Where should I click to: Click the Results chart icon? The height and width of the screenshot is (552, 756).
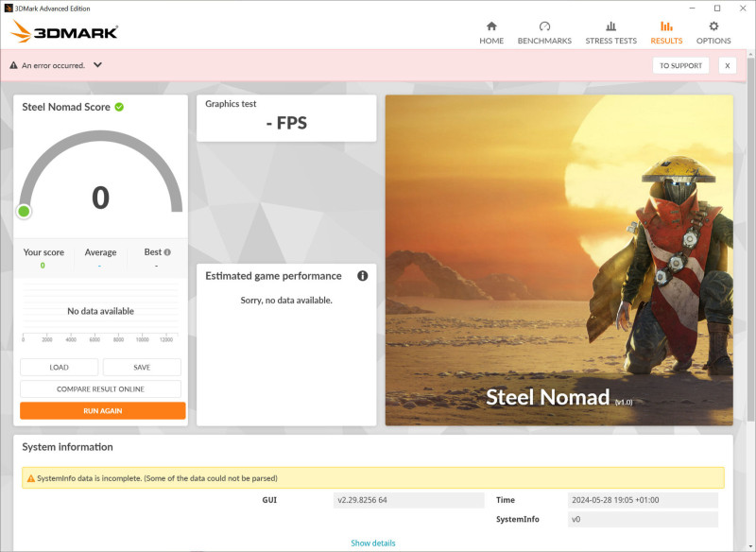(x=666, y=26)
